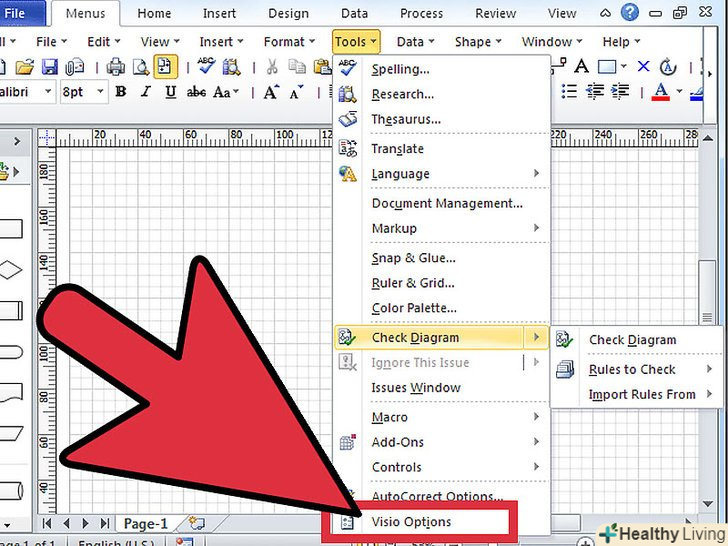Open the font name dropdown arrow
Image resolution: width=728 pixels, height=546 pixels.
click(x=48, y=91)
